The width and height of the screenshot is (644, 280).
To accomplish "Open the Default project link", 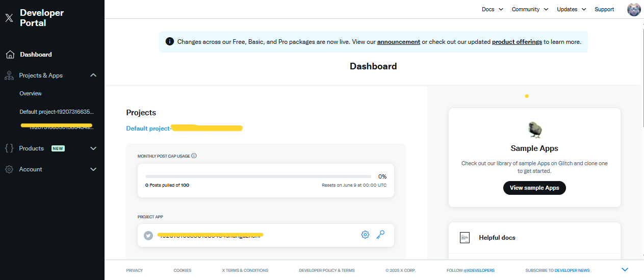I will point(184,129).
